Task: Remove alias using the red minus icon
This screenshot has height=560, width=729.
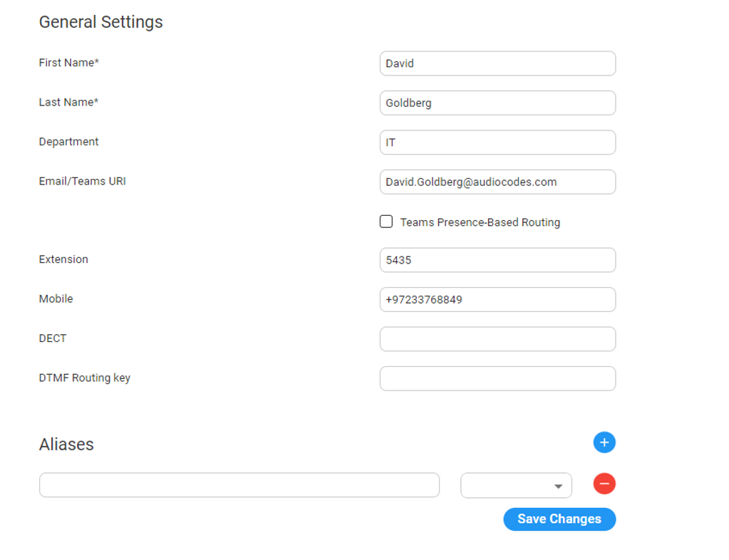Action: click(x=604, y=484)
